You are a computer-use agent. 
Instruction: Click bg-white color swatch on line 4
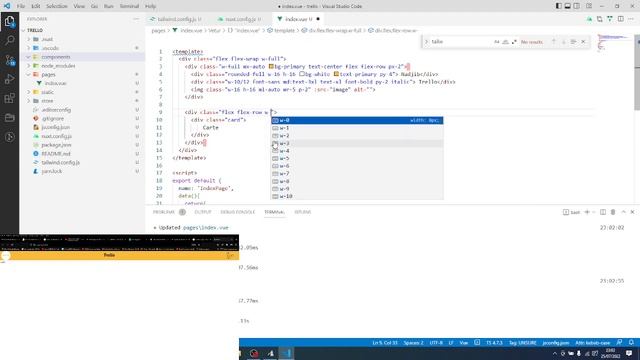click(302, 74)
